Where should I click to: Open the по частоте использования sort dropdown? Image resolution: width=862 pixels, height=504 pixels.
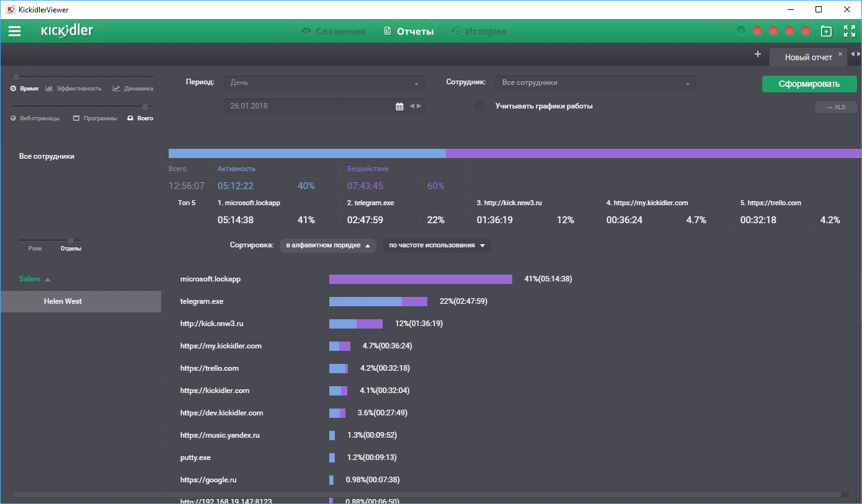click(437, 245)
